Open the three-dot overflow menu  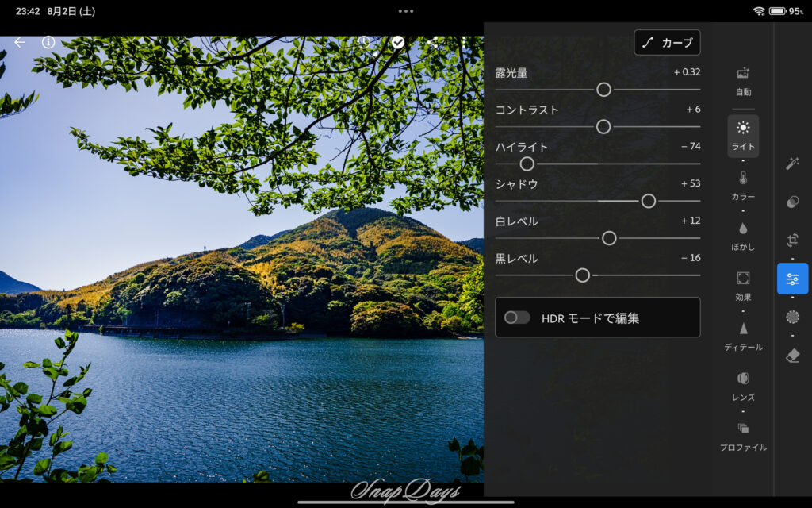464,41
